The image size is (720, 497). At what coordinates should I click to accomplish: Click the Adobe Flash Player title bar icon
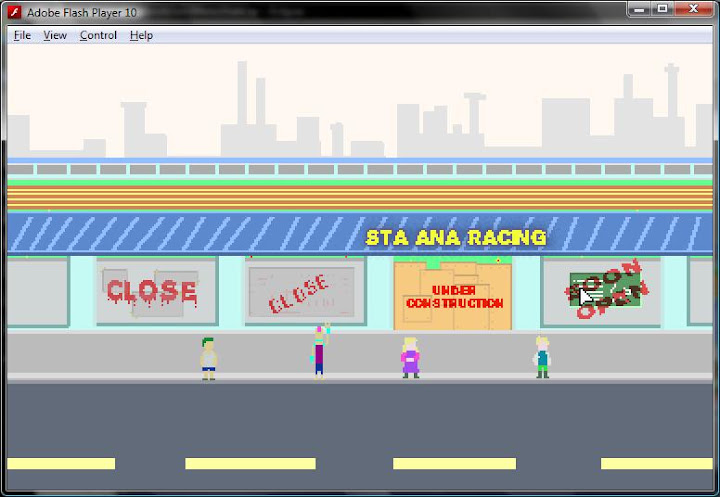click(14, 12)
